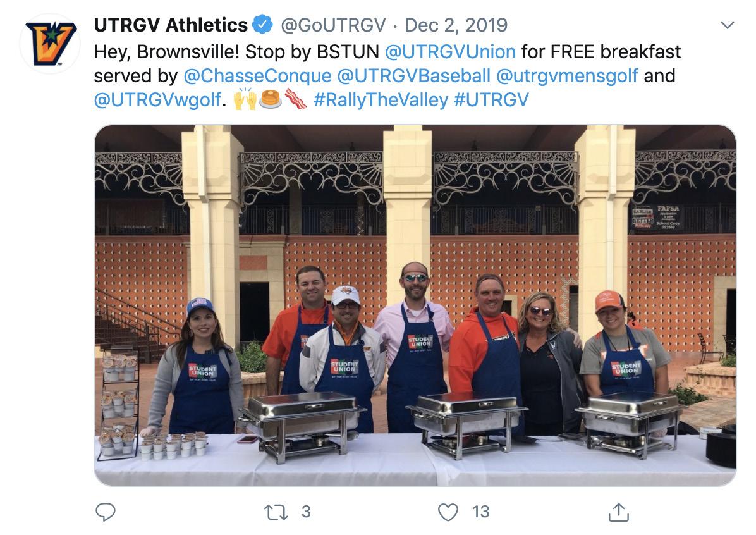Open the Dec 2, 2019 timestamp
Image resolution: width=756 pixels, height=535 pixels.
pos(456,25)
